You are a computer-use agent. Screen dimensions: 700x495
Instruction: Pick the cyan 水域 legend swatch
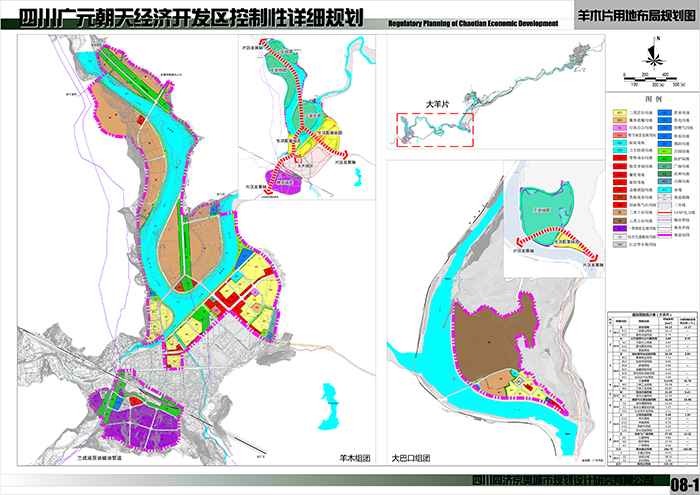click(x=665, y=189)
